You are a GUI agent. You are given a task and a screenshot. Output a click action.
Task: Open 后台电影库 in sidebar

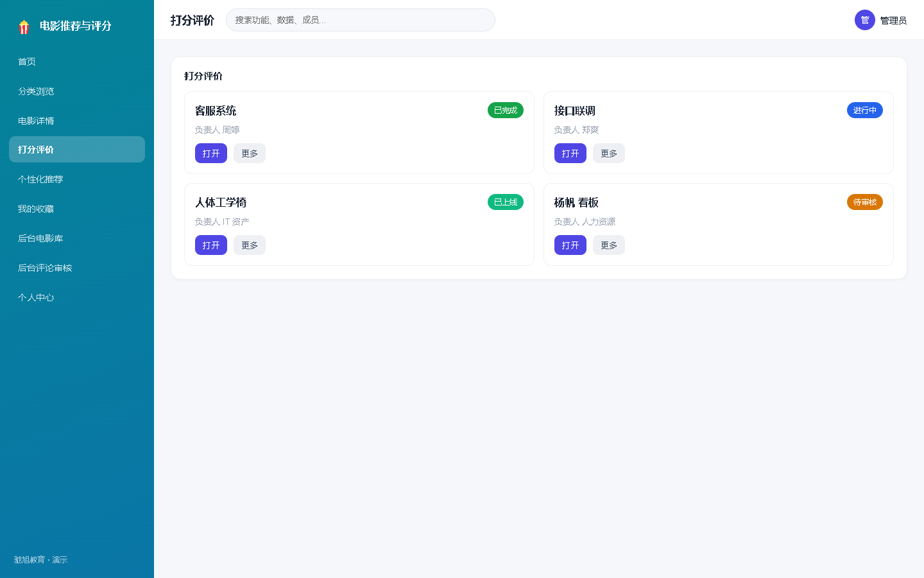(x=77, y=238)
